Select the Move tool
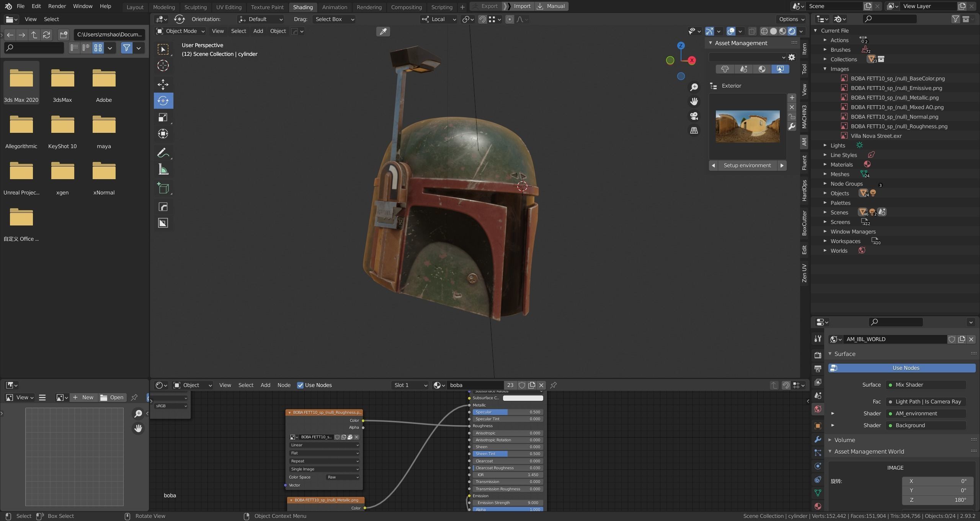This screenshot has height=521, width=980. [163, 85]
